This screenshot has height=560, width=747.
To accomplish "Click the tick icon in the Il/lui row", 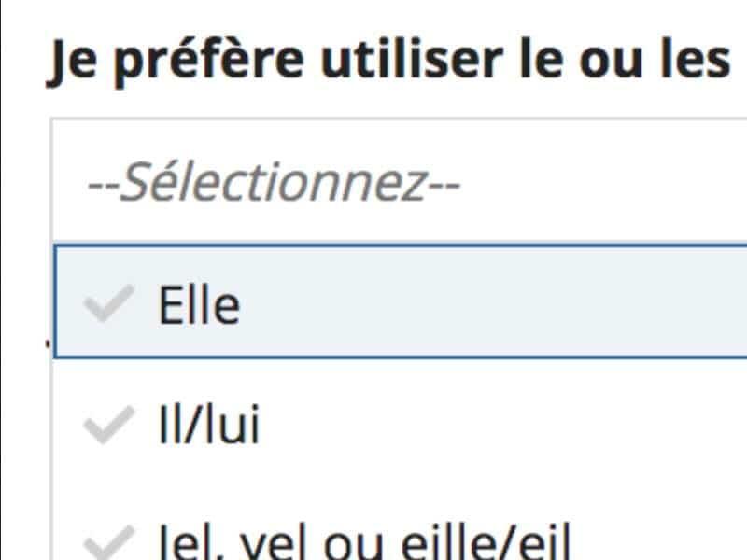I will [109, 427].
